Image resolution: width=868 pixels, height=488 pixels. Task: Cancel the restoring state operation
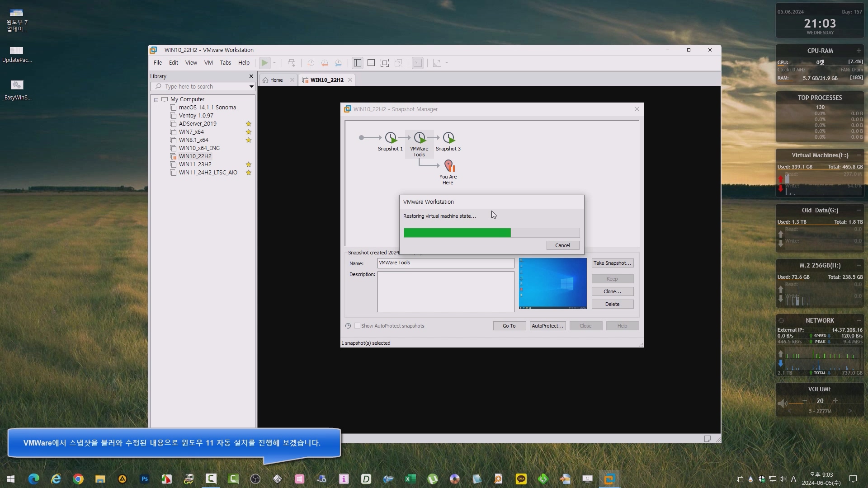pyautogui.click(x=562, y=245)
